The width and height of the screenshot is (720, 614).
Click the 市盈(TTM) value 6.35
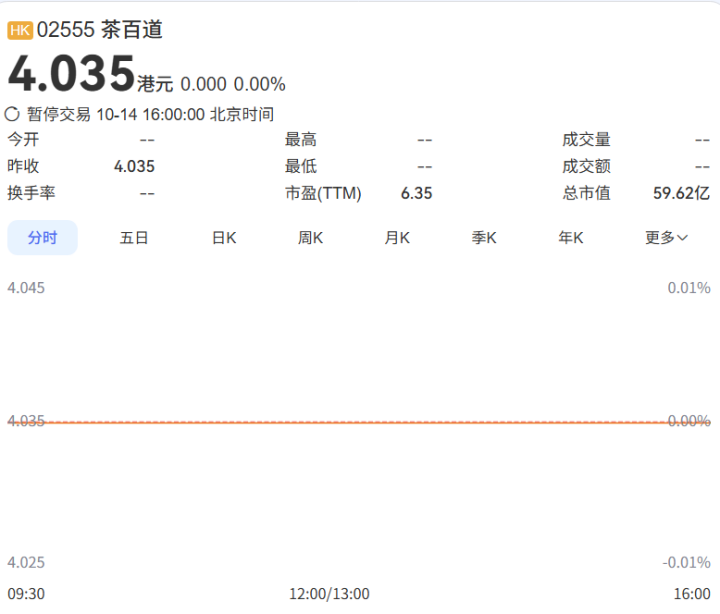pos(416,193)
